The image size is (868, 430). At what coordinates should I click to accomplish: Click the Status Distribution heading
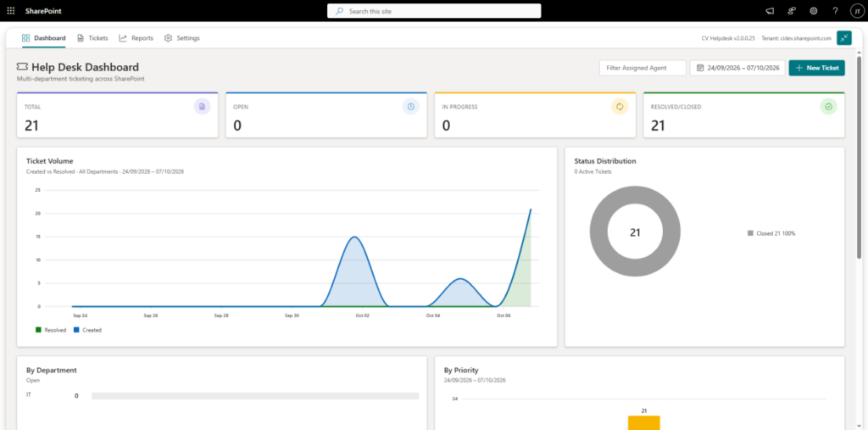pos(605,161)
